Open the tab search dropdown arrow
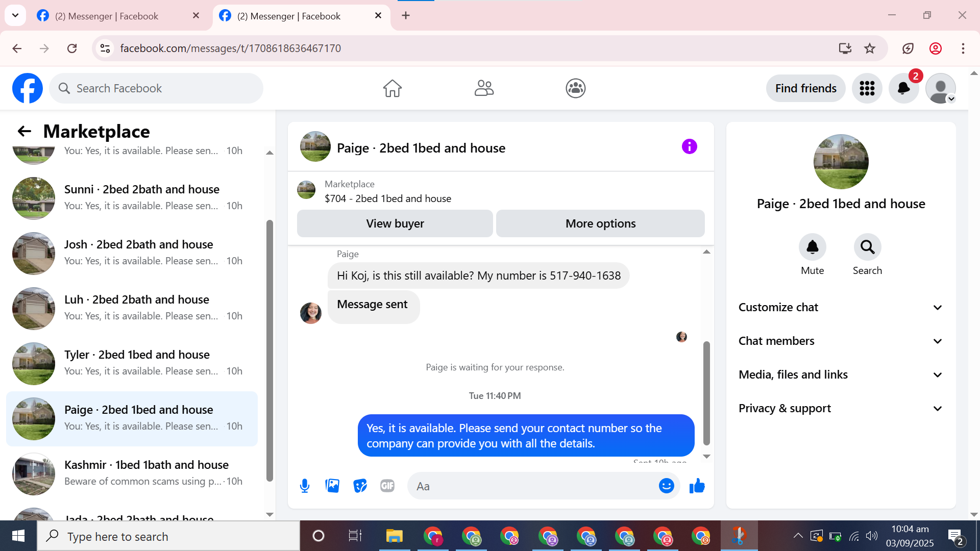Screen dimensions: 980x551 (x=15, y=15)
